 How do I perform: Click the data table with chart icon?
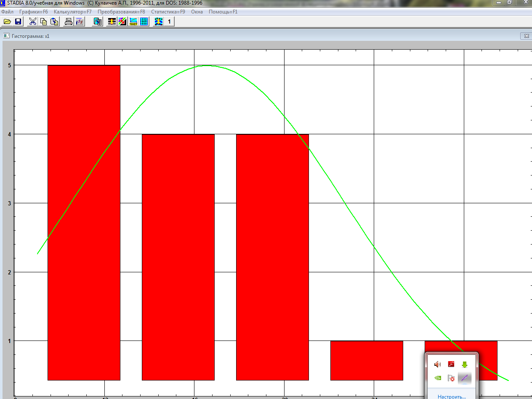[98, 21]
